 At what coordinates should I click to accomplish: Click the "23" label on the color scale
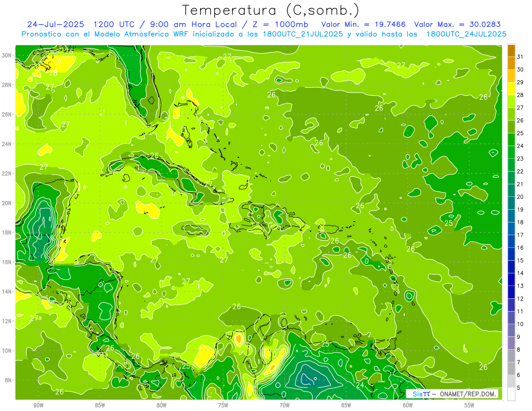tap(520, 159)
